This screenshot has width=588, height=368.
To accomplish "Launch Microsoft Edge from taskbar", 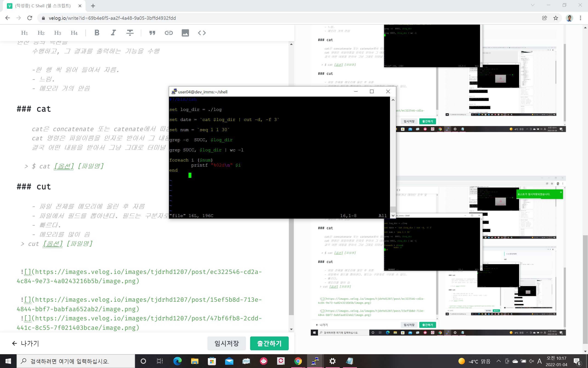I will [177, 361].
